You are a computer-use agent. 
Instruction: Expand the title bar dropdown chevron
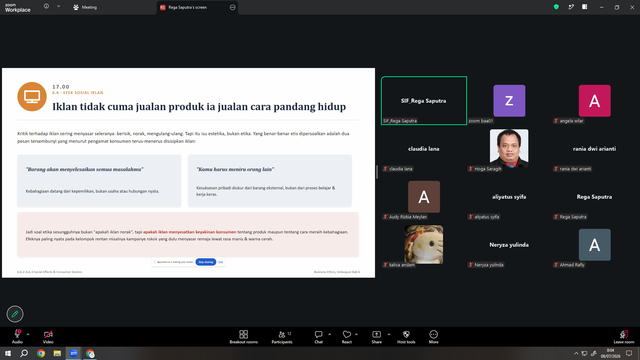click(x=58, y=7)
